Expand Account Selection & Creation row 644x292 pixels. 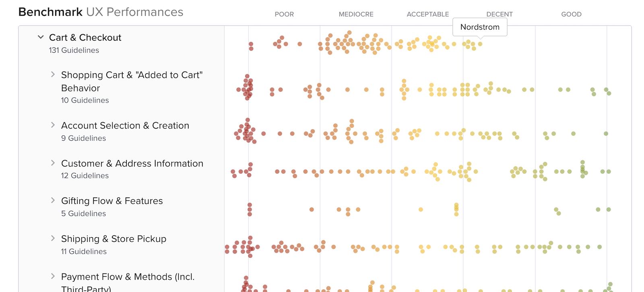pyautogui.click(x=53, y=125)
